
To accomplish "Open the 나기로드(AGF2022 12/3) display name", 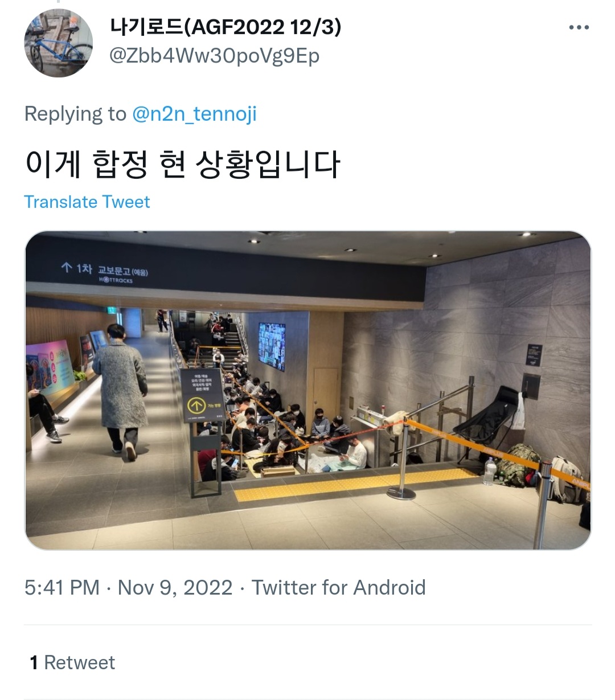I will [225, 26].
